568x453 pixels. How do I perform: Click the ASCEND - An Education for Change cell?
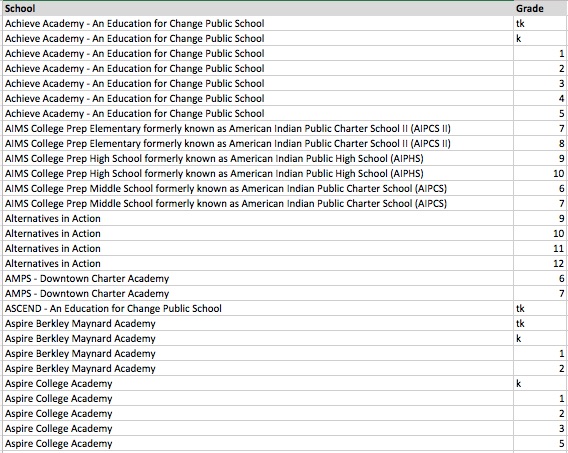pyautogui.click(x=258, y=309)
